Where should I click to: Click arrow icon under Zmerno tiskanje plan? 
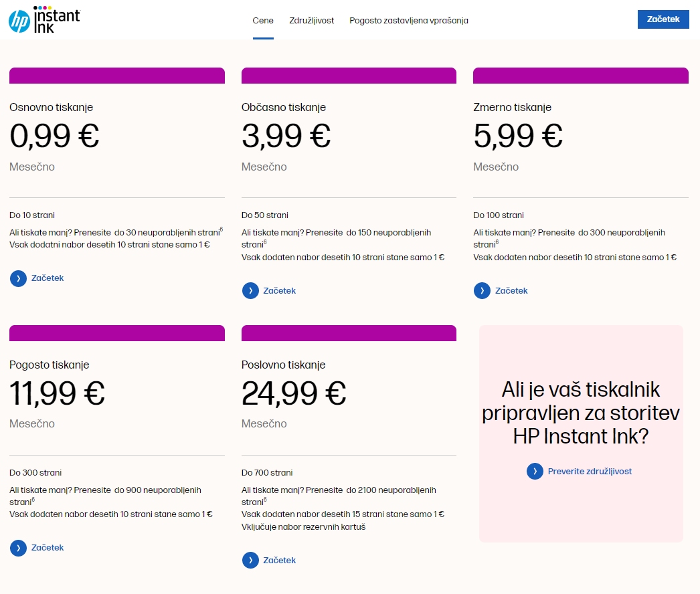(x=482, y=291)
